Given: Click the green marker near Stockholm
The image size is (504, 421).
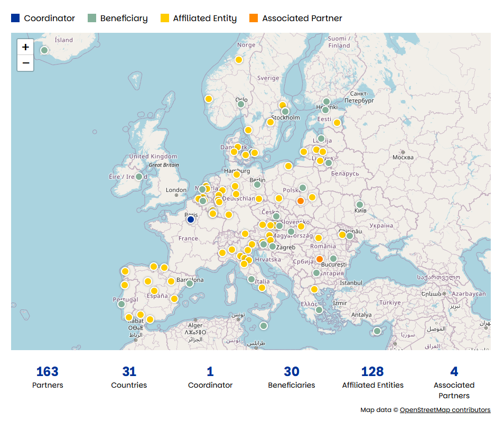Looking at the screenshot, I should [x=285, y=112].
